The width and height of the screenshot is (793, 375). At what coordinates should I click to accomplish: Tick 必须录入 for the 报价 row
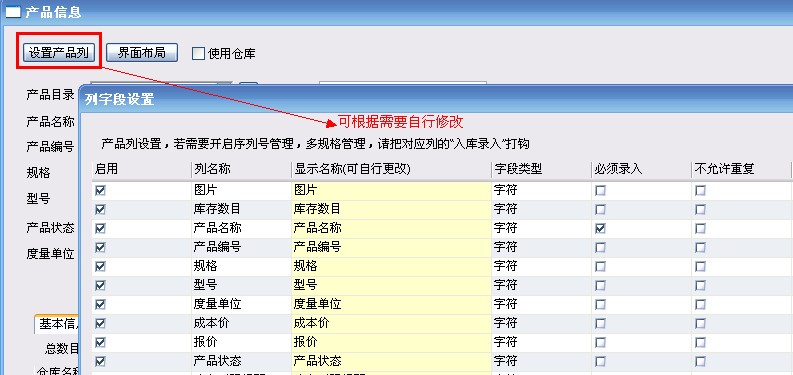pyautogui.click(x=600, y=343)
